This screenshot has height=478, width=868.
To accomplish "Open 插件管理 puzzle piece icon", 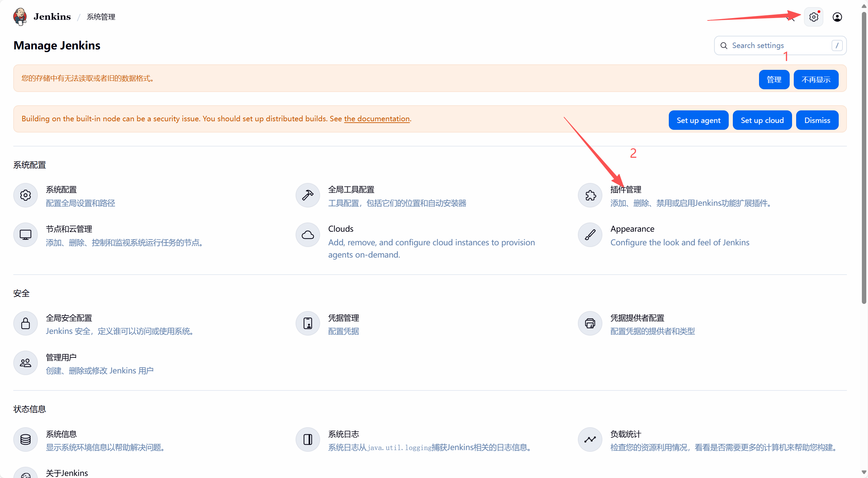I will [590, 195].
